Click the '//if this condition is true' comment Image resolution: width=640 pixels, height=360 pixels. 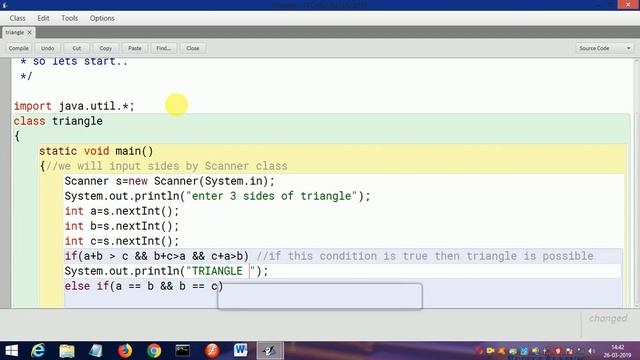(425, 256)
